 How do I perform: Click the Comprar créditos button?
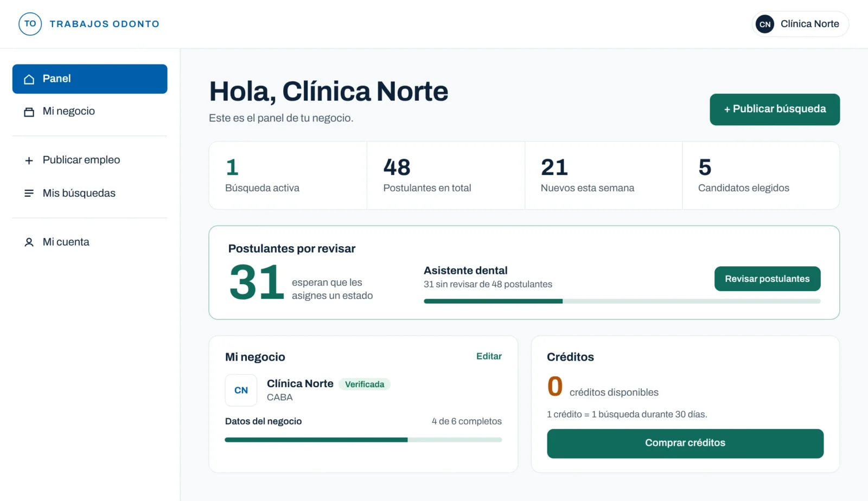click(x=685, y=444)
